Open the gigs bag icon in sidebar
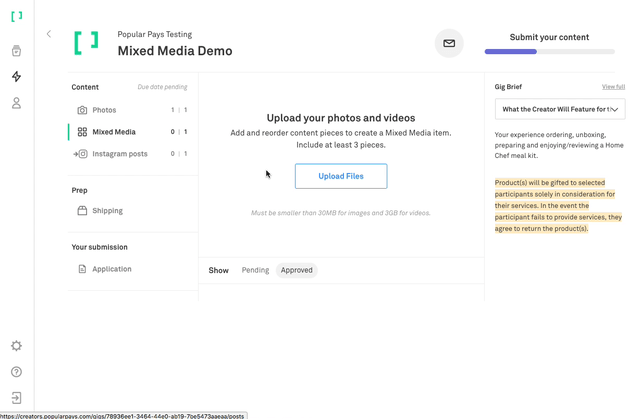 pyautogui.click(x=16, y=51)
